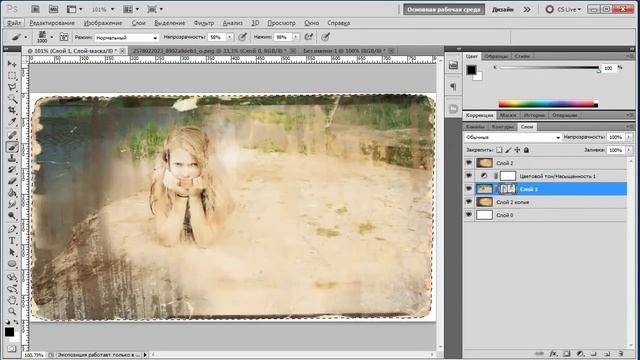Select the Path Selection tool
The width and height of the screenshot is (640, 360).
pos(12,252)
